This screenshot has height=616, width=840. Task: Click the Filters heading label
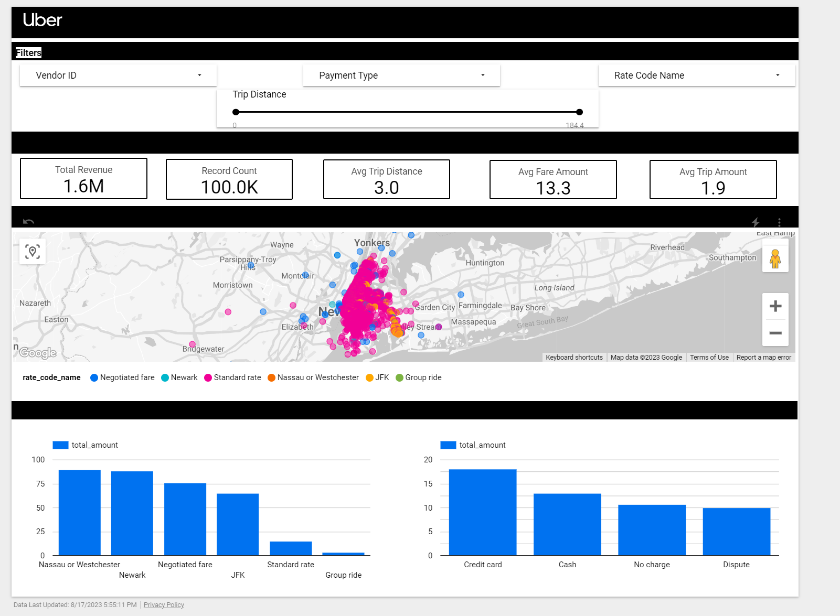point(28,53)
